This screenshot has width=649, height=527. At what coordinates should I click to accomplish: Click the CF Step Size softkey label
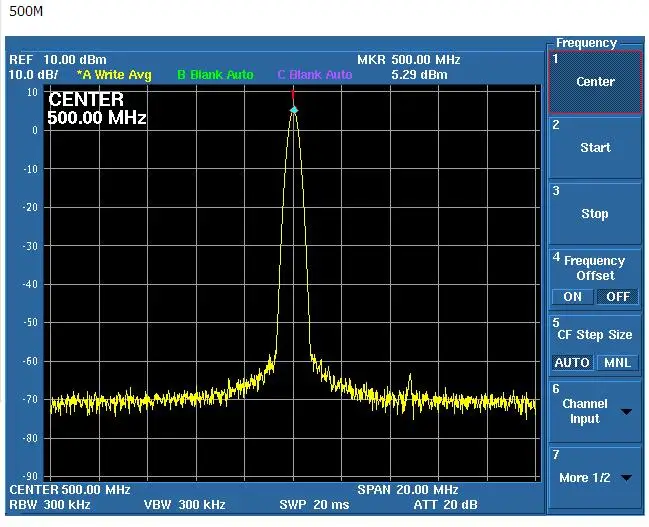click(x=595, y=334)
